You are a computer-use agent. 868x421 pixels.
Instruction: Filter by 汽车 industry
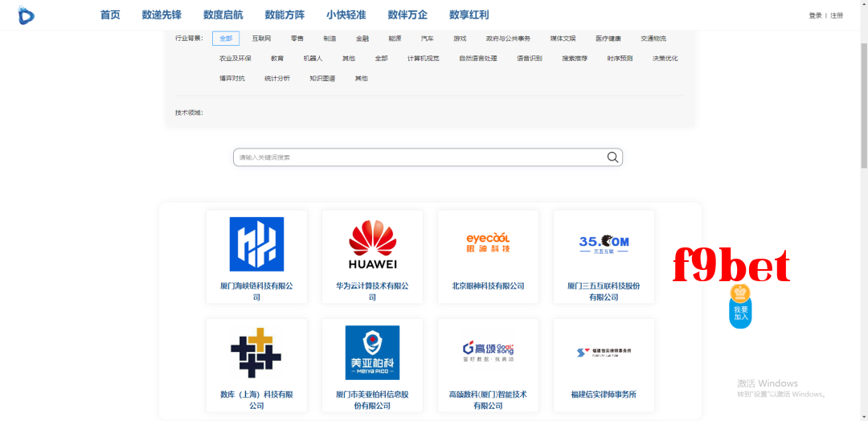pyautogui.click(x=428, y=39)
